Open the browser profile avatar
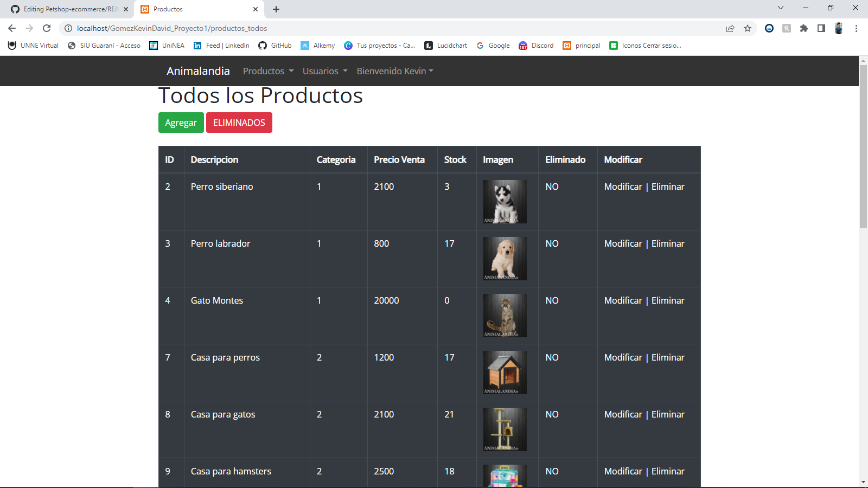 pos(839,28)
